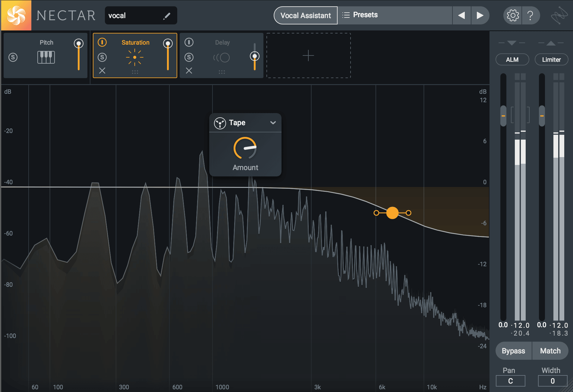The width and height of the screenshot is (573, 392).
Task: Select the Pitch module tab
Action: tap(46, 55)
